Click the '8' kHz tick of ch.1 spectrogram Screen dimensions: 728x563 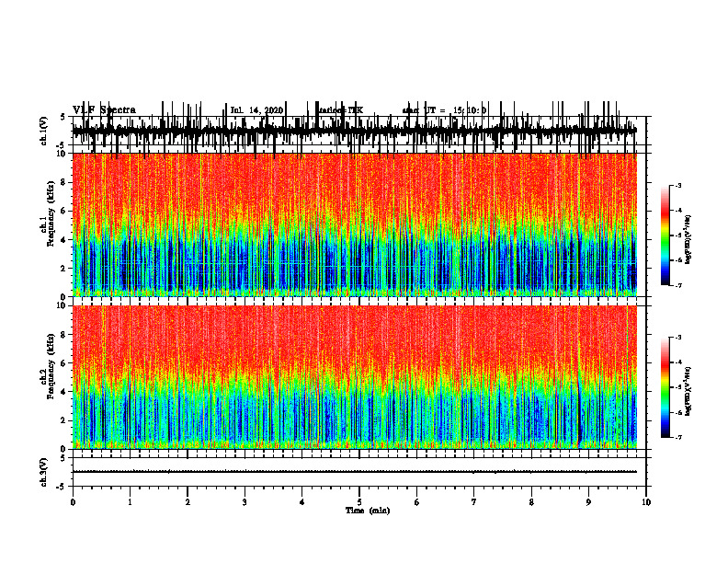click(64, 182)
